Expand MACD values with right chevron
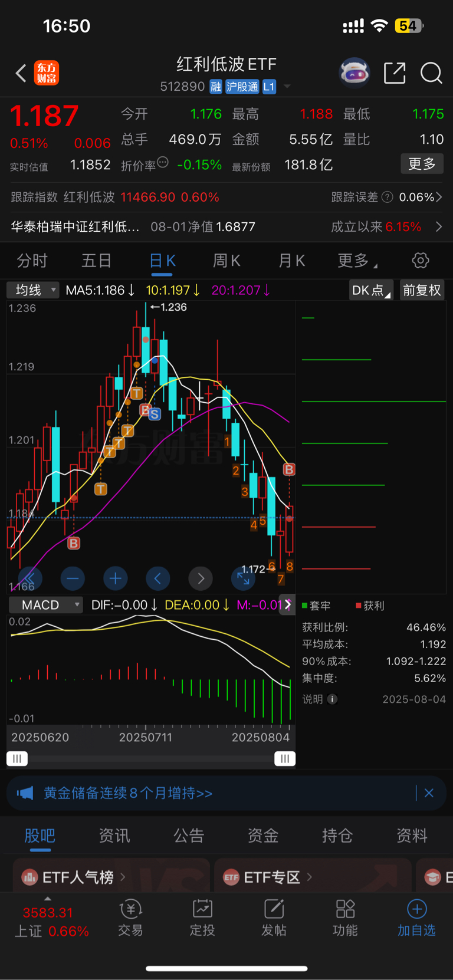Screen dimensions: 453x980 tap(287, 604)
